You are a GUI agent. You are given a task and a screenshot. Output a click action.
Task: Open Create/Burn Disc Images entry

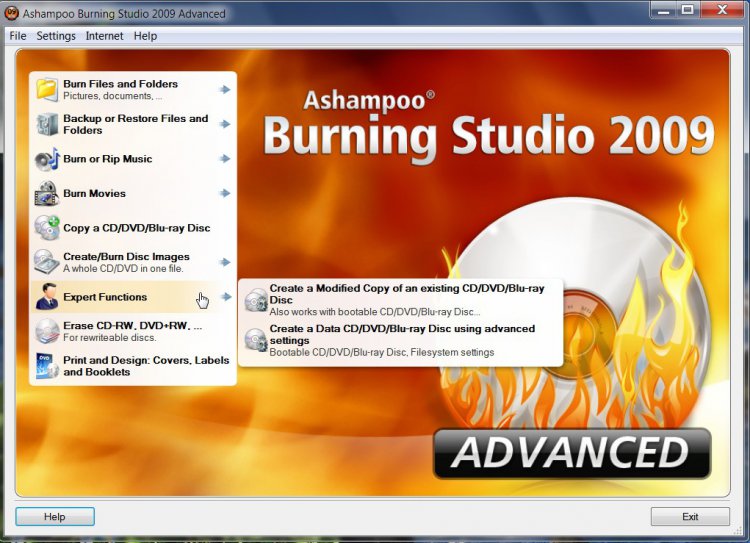coord(132,262)
